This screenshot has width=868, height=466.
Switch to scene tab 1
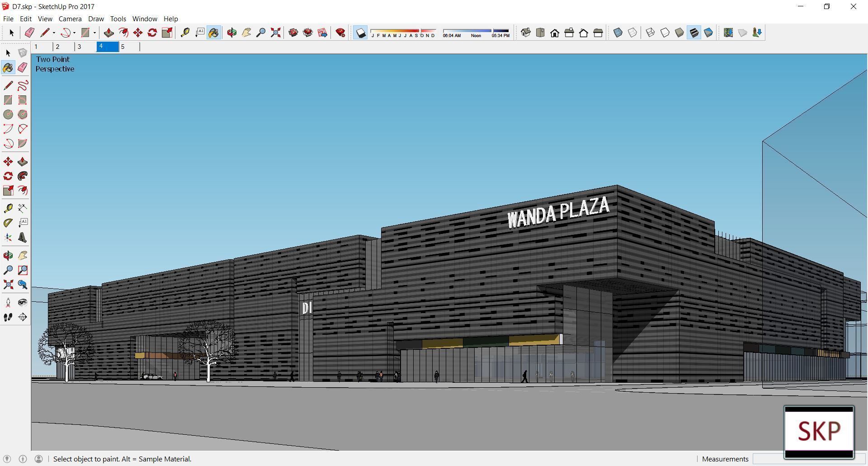click(x=42, y=47)
